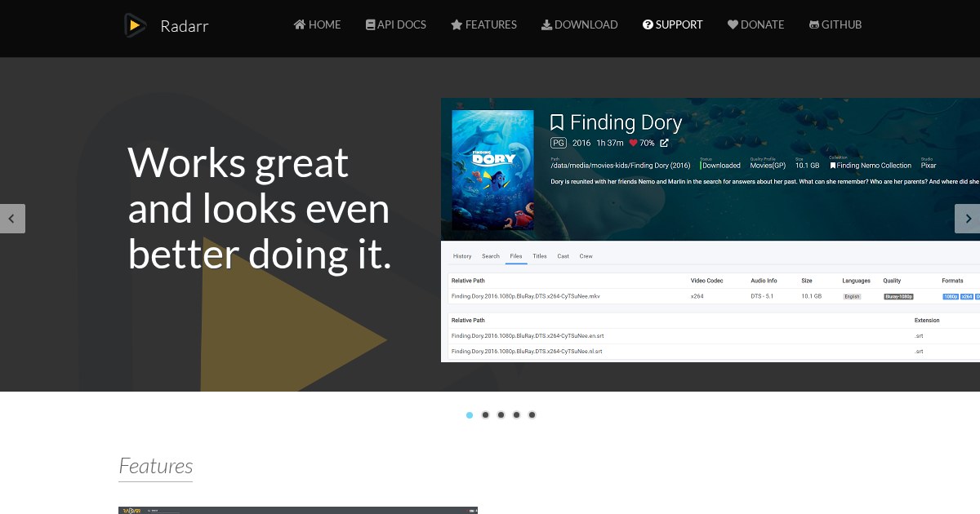Click the Finding Dory movie title
The height and width of the screenshot is (514, 980).
(x=626, y=123)
